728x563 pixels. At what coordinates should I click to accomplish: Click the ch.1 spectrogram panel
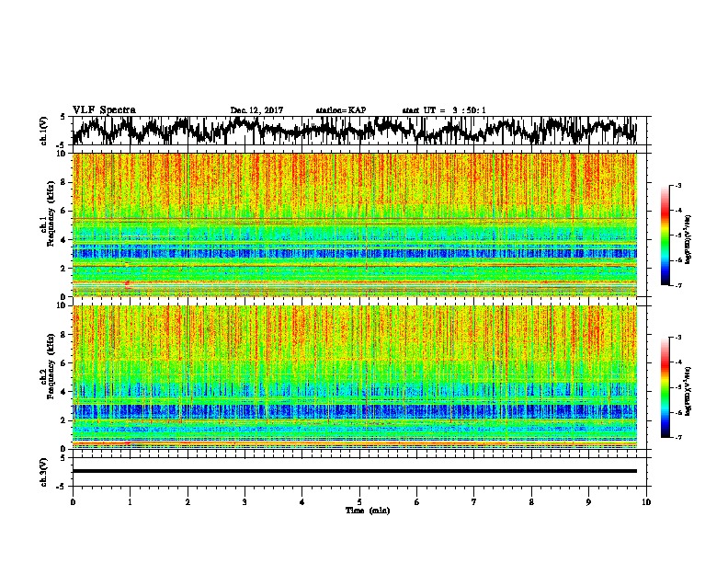pos(355,224)
